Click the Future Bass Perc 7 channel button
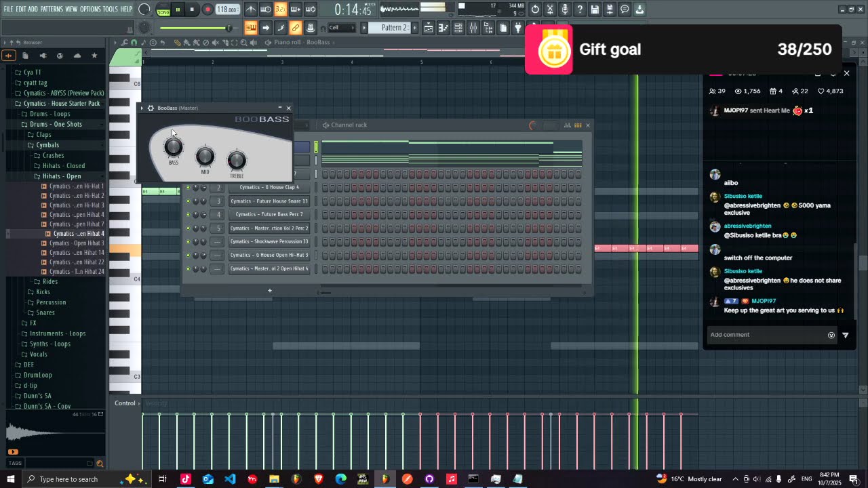 (269, 215)
